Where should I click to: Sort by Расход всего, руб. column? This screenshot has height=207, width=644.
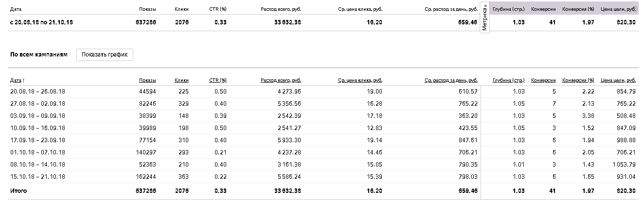(x=281, y=80)
